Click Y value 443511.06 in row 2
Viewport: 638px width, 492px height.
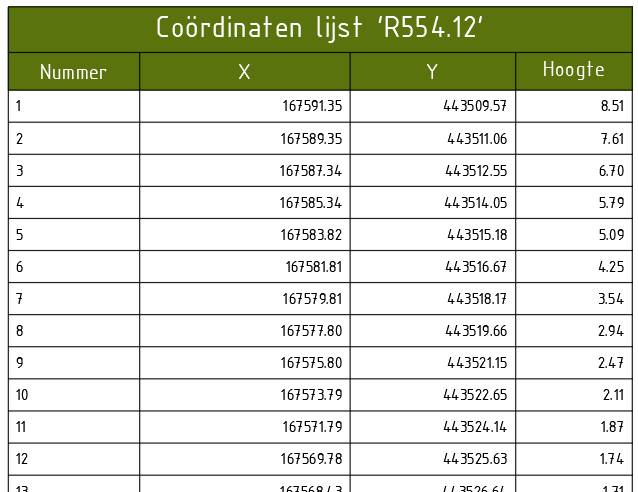pyautogui.click(x=477, y=139)
